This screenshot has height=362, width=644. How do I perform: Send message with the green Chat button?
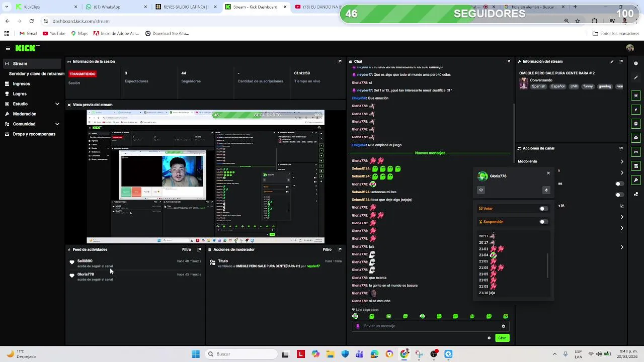502,338
